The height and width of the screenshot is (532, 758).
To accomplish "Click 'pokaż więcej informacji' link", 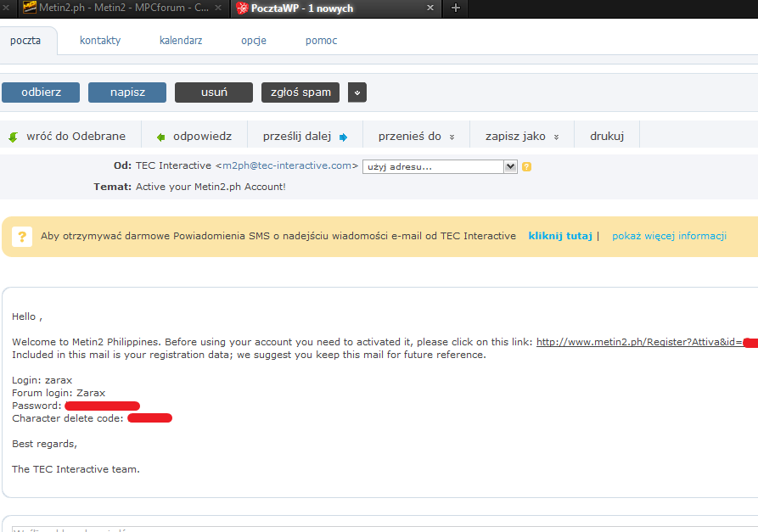I will 669,236.
